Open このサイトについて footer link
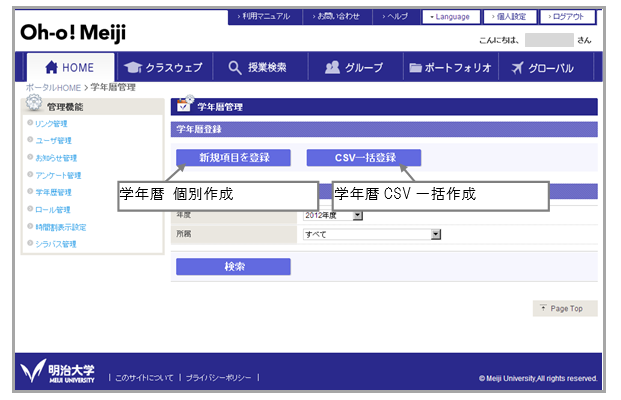The height and width of the screenshot is (400, 621). pos(144,378)
